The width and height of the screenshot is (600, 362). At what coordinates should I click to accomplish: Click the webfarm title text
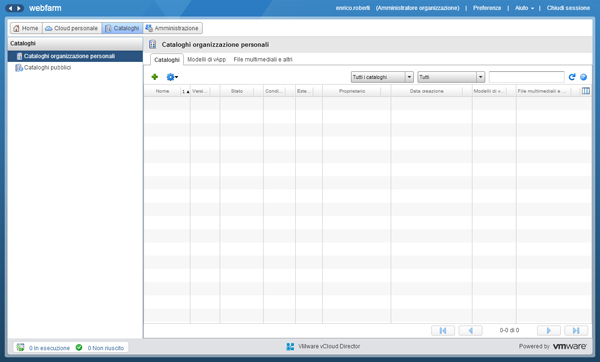45,8
